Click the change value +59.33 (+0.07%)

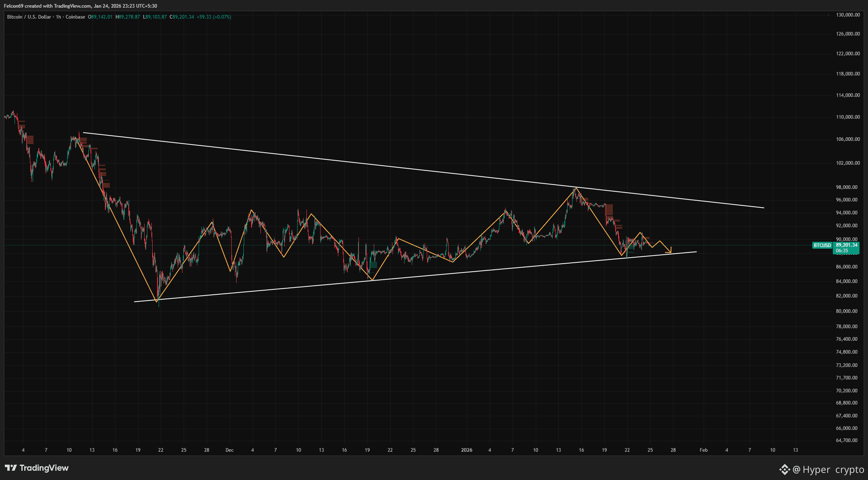pos(214,17)
